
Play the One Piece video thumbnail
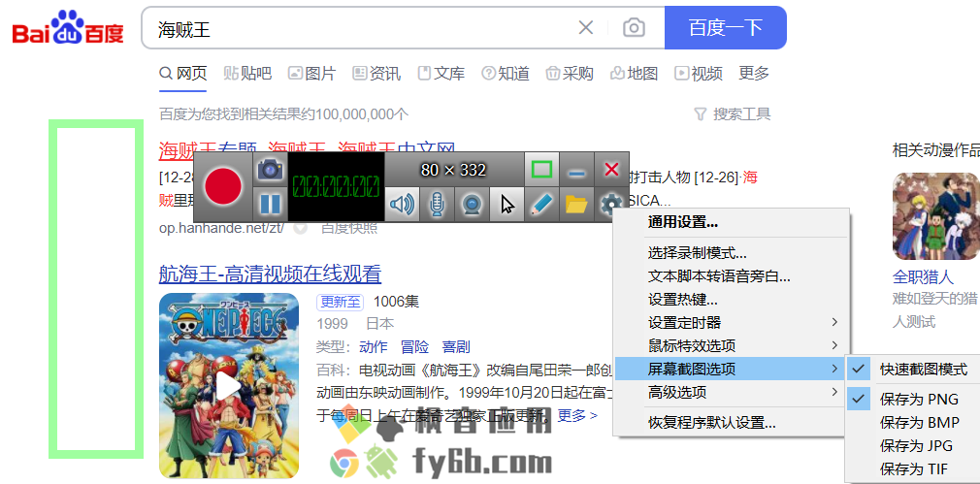click(x=229, y=385)
